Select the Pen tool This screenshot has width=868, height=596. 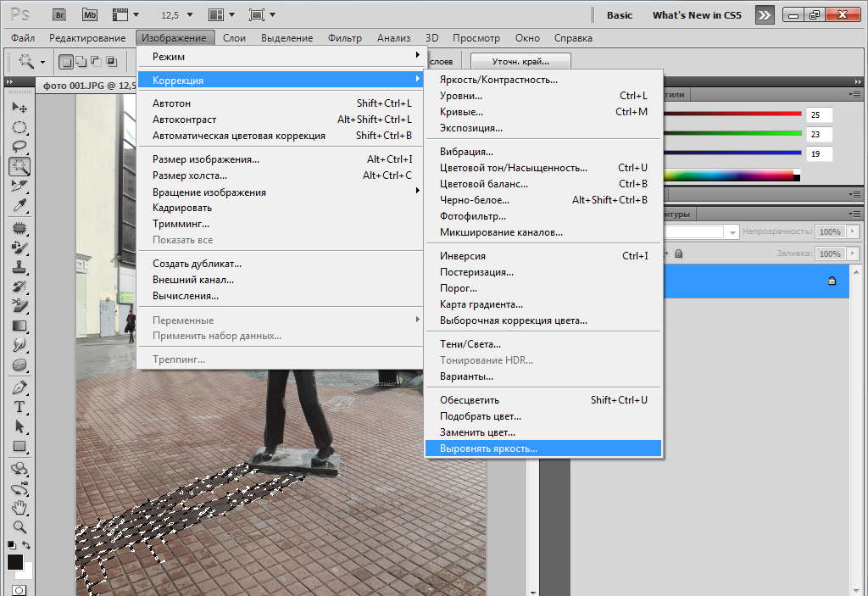(x=19, y=387)
